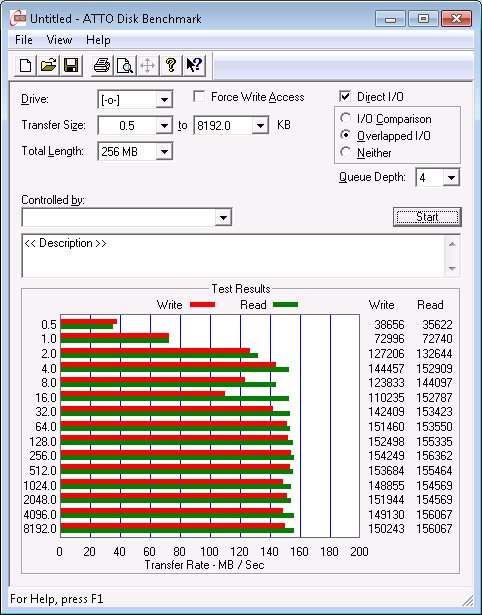482x615 pixels.
Task: Uncheck the Direct I/O checkbox
Action: click(x=345, y=96)
